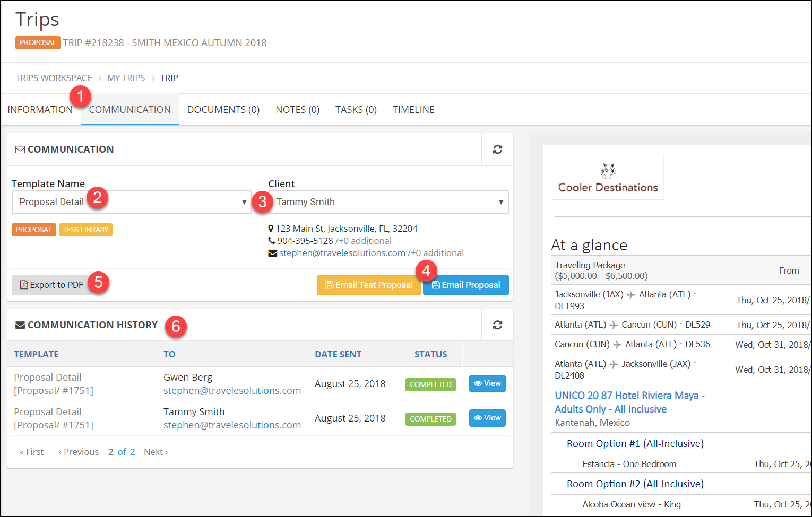The image size is (812, 517).
Task: Open the Timeline tab
Action: pos(413,110)
